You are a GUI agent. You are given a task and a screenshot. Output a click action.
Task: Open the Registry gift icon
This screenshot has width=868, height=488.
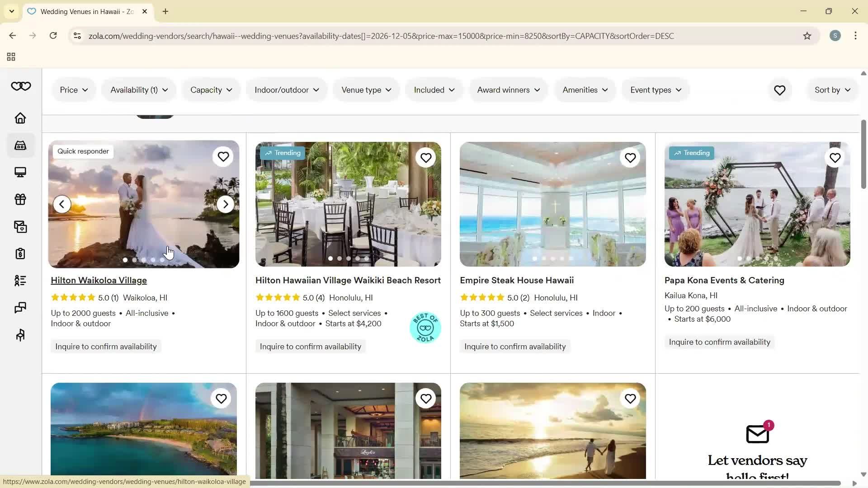[x=20, y=199]
